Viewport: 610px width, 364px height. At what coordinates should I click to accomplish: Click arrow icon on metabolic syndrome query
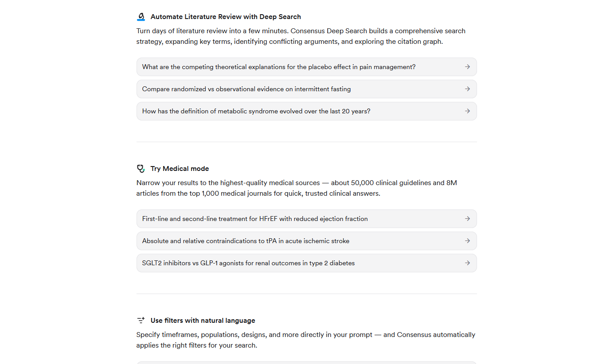point(467,111)
